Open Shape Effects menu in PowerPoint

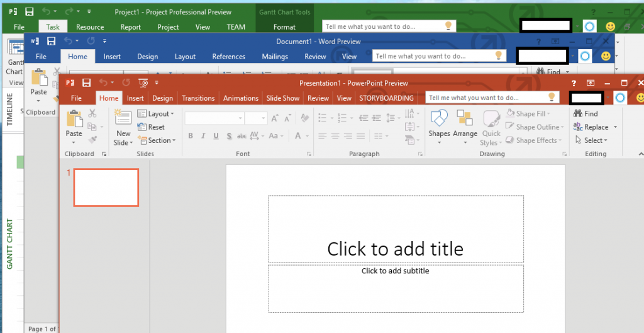[533, 140]
